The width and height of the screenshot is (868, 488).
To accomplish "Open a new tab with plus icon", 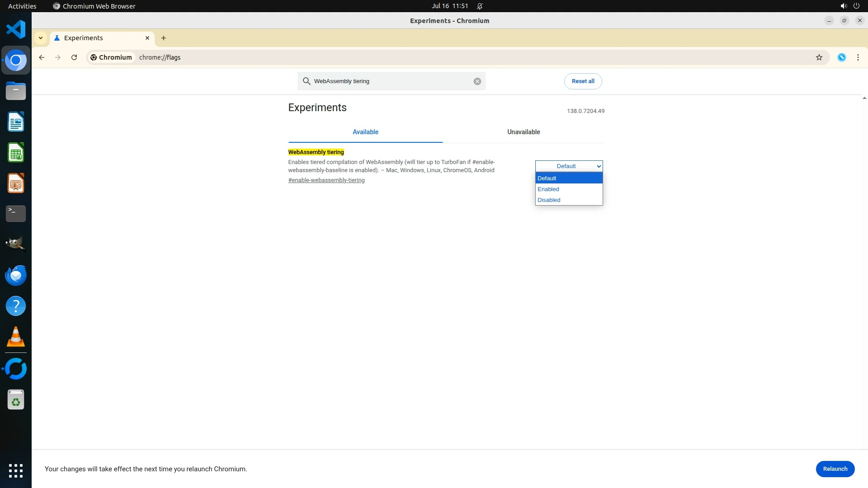I will tap(164, 38).
